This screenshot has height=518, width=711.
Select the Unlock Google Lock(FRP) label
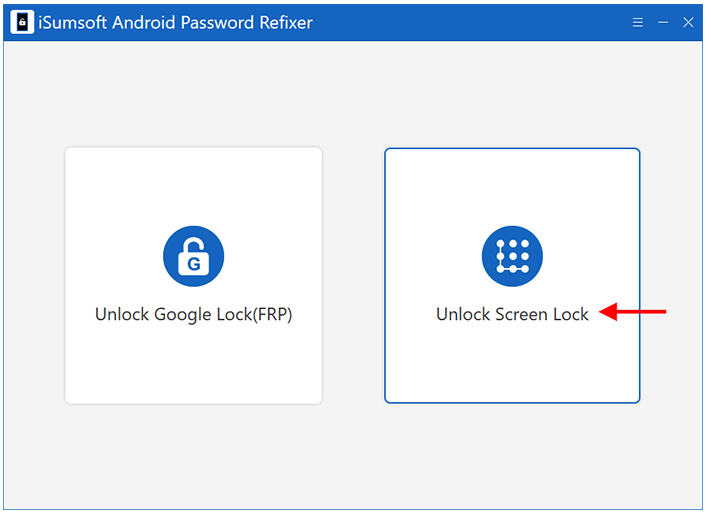(x=194, y=314)
